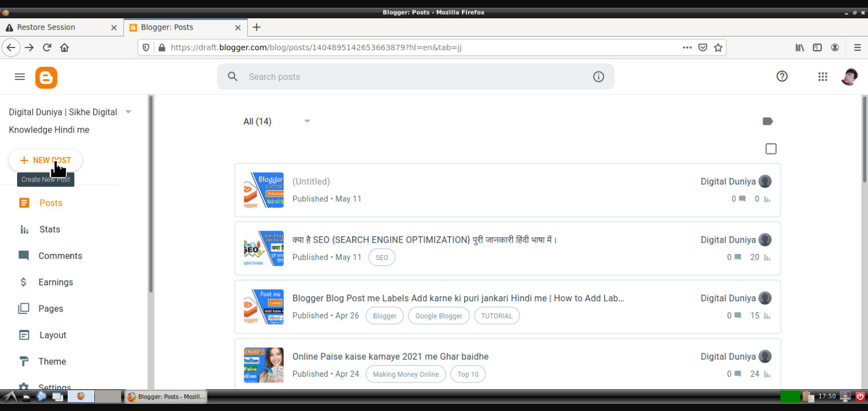Open the (Untitled) post
The height and width of the screenshot is (411, 868).
tap(311, 182)
